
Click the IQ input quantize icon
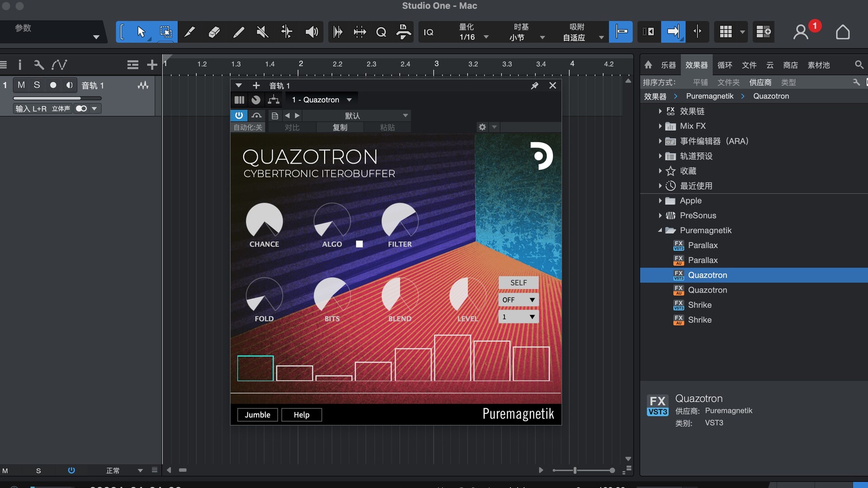[429, 32]
